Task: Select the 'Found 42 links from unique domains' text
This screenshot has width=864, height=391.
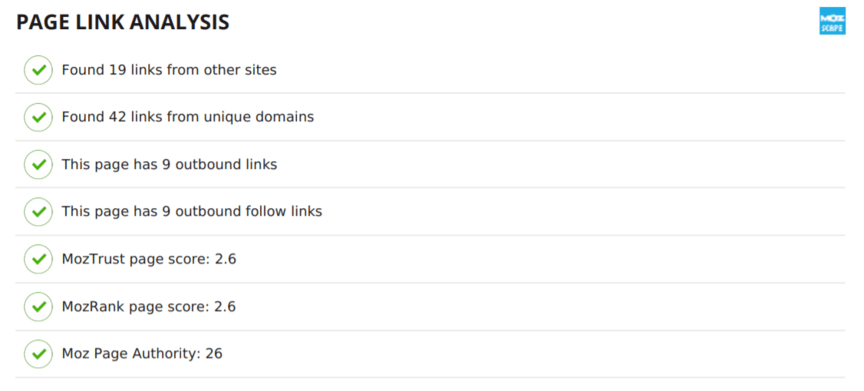Action: click(x=188, y=117)
